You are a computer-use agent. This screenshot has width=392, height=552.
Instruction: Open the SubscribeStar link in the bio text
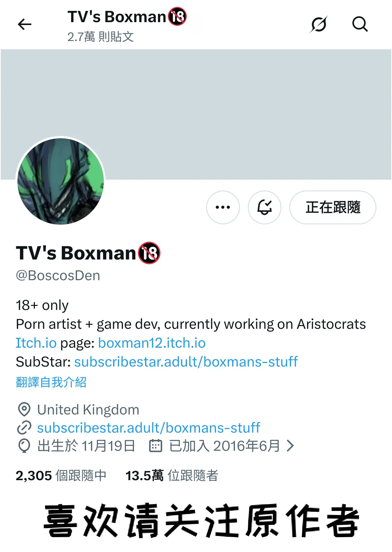click(x=186, y=362)
